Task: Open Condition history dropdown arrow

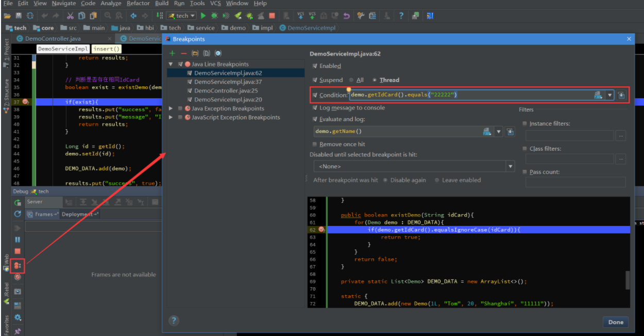Action: coord(610,95)
